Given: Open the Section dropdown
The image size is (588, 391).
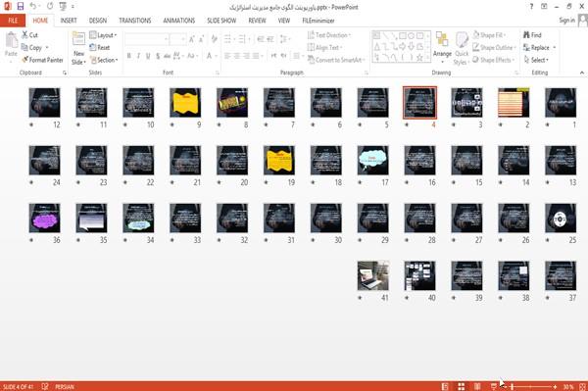Looking at the screenshot, I should pyautogui.click(x=104, y=60).
